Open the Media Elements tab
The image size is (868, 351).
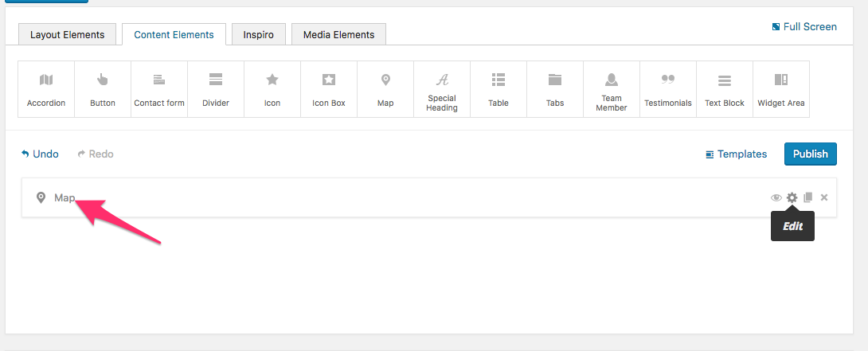tap(338, 34)
